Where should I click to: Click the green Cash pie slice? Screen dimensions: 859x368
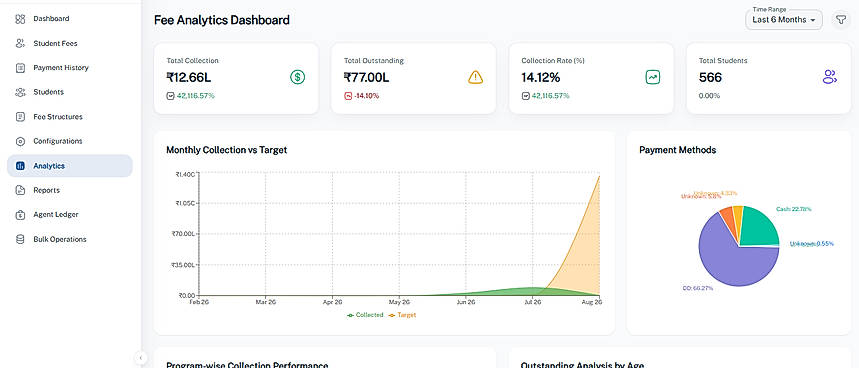coord(759,227)
